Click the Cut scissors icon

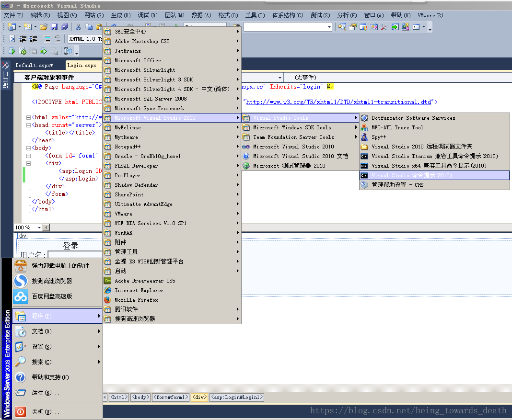click(x=78, y=27)
